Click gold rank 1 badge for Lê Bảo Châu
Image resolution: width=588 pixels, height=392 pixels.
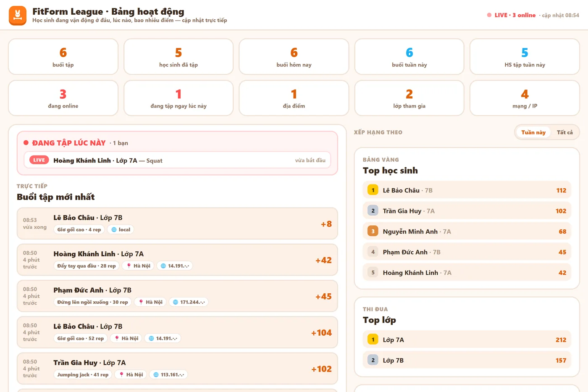(x=373, y=190)
